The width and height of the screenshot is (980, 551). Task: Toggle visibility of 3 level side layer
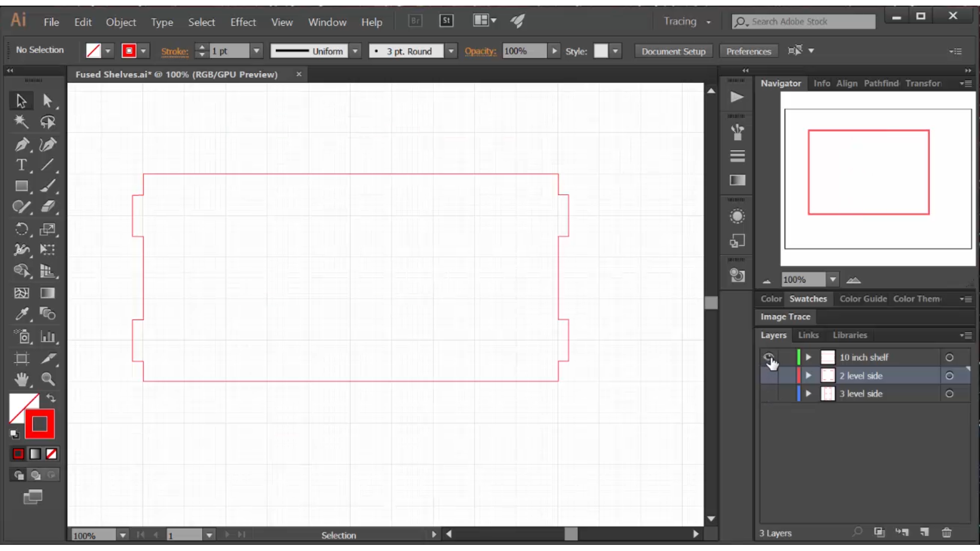tap(768, 393)
